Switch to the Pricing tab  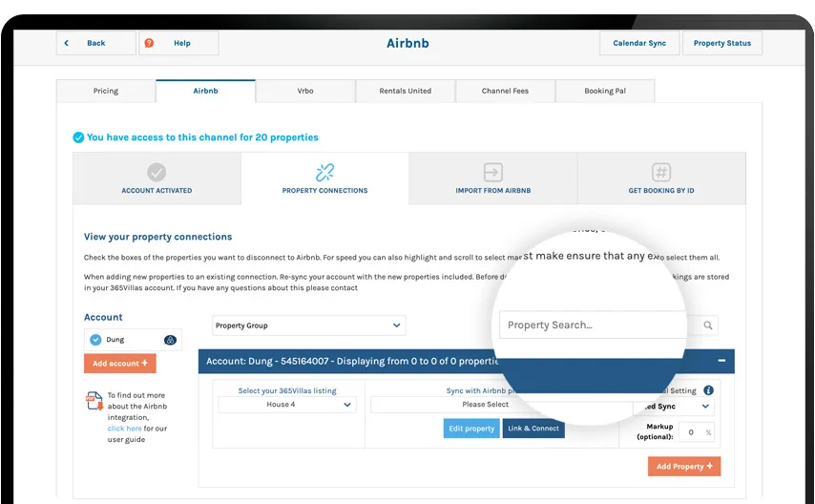click(106, 91)
